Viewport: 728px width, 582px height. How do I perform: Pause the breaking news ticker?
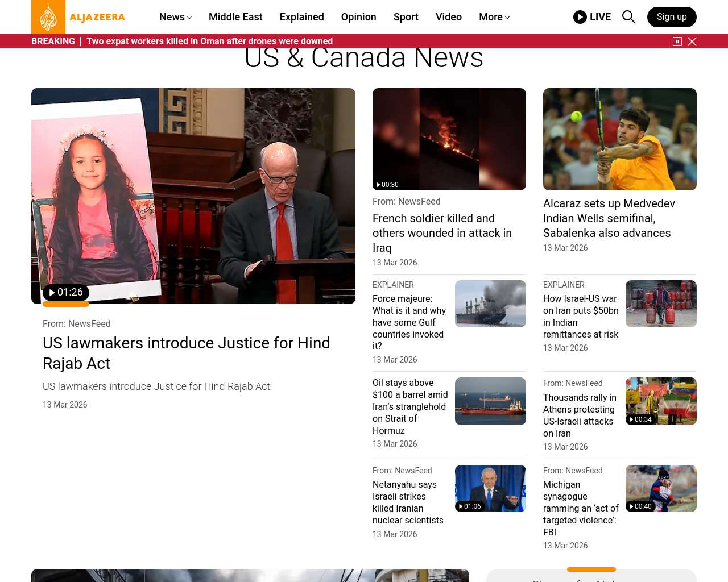click(x=677, y=41)
